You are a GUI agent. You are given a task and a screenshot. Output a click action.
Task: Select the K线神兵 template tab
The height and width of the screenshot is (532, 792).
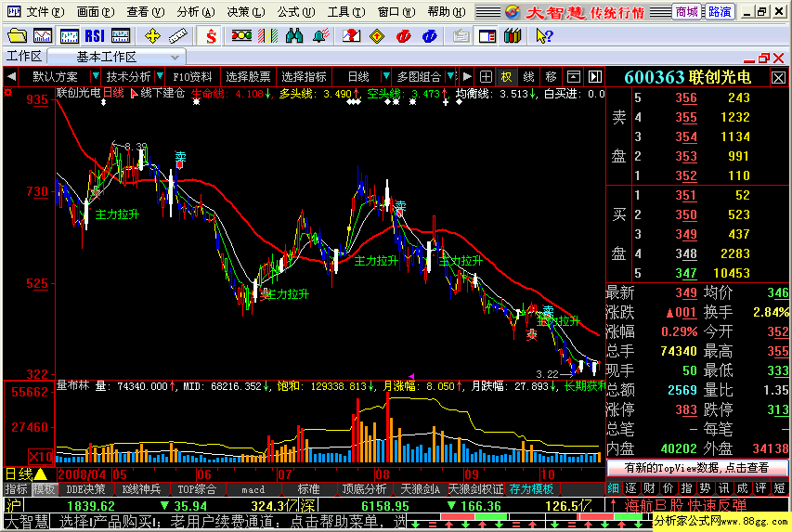[141, 489]
